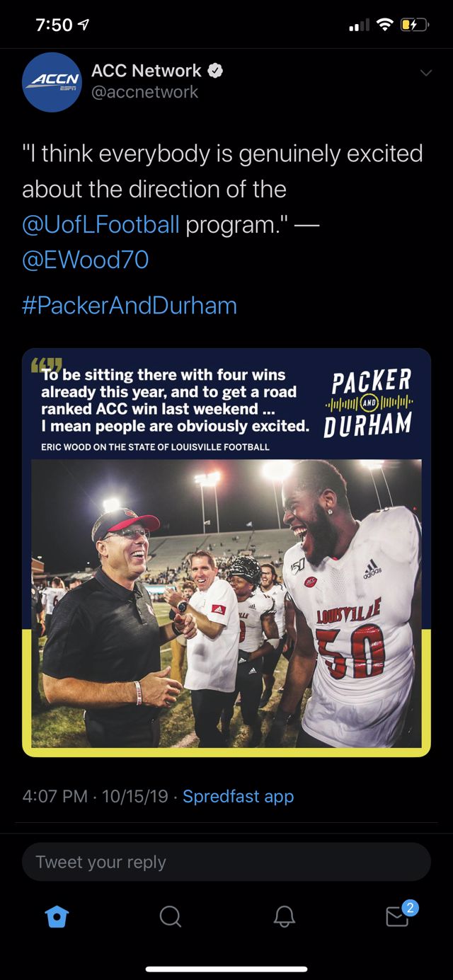Tap the Tweet your reply field

click(x=226, y=862)
